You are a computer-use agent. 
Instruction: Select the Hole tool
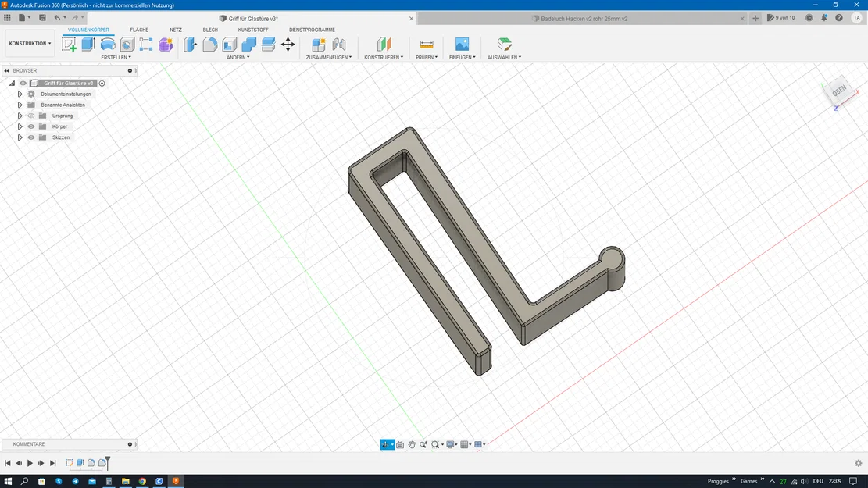127,45
